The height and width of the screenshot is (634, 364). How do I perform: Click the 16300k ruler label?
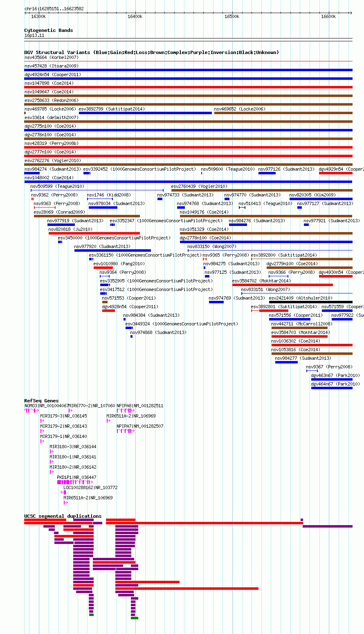click(38, 16)
